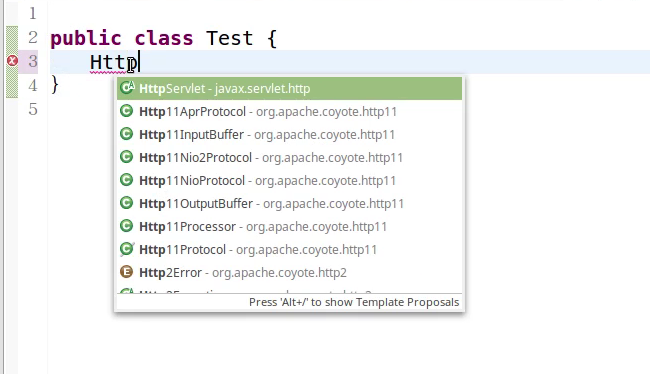Select Http2Error - org.apache.coyote.http2 entry
Image resolution: width=650 pixels, height=374 pixels.
(289, 272)
